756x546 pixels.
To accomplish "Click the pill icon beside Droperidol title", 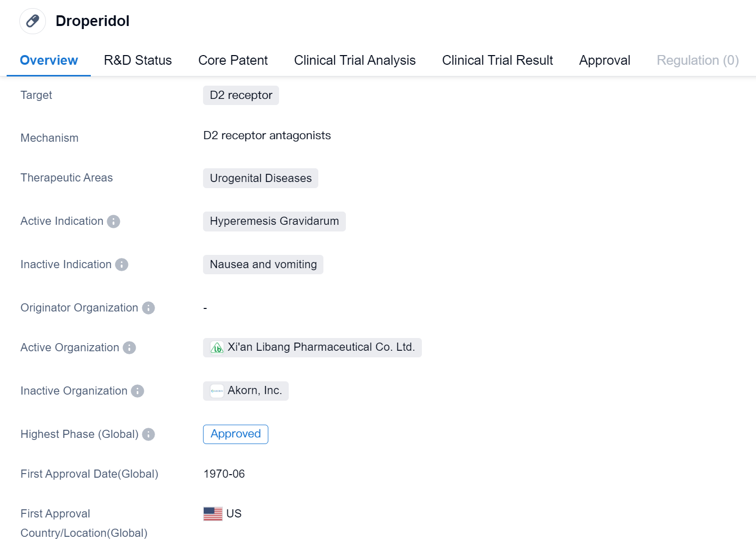I will (33, 21).
